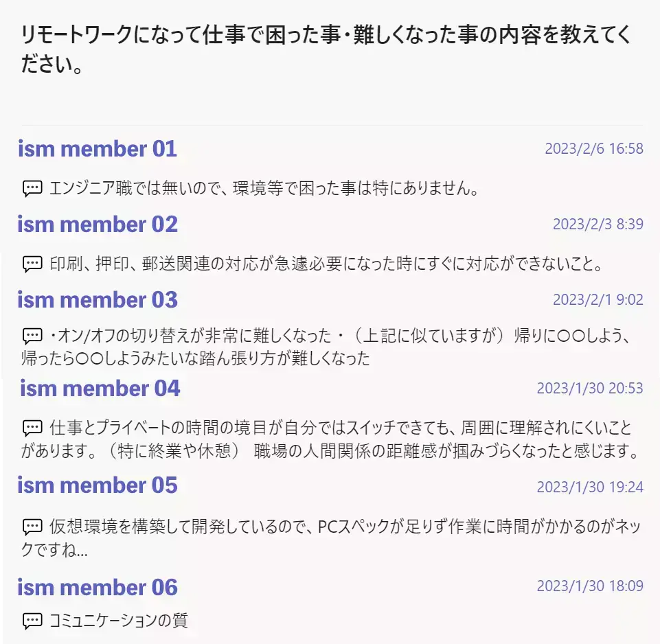Image resolution: width=660 pixels, height=644 pixels.
Task: Click comment icon under ism member 02
Action: coord(32,264)
